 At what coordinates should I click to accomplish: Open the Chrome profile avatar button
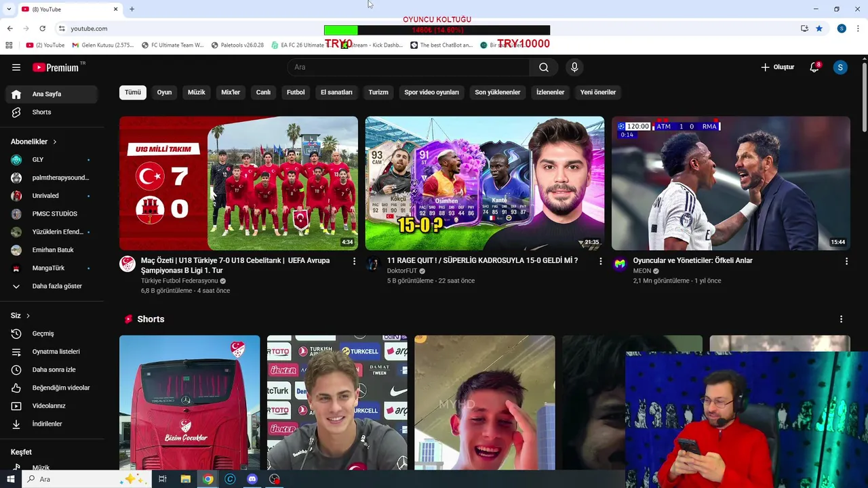point(842,28)
